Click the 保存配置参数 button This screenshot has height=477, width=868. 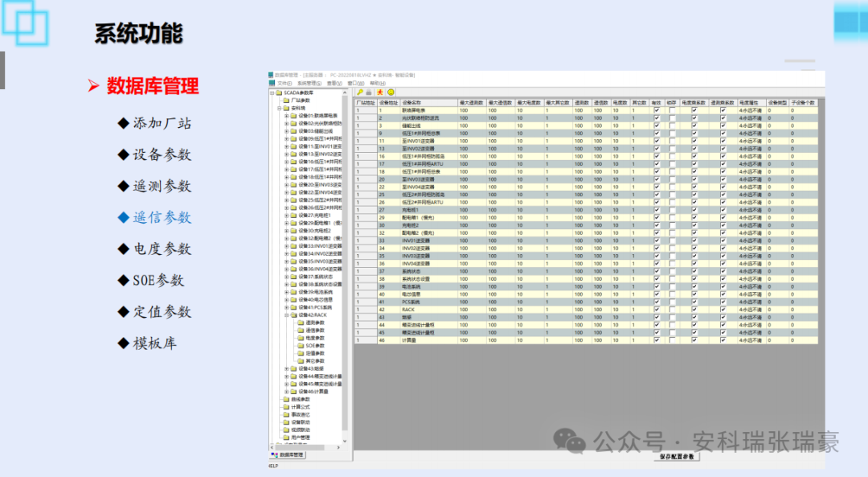(x=677, y=457)
